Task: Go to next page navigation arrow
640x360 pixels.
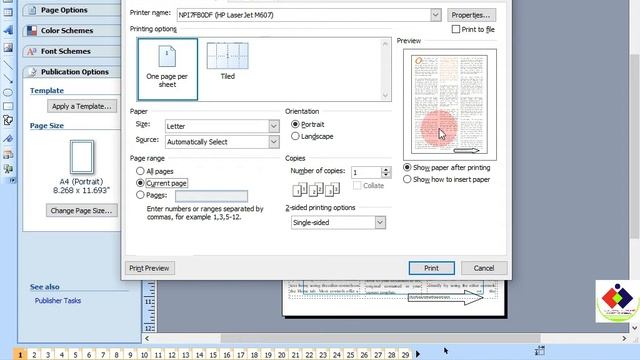Action: (418, 354)
